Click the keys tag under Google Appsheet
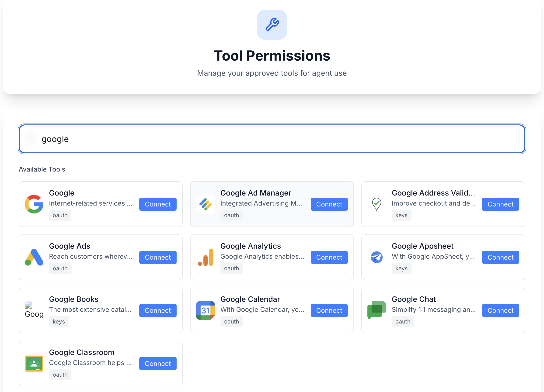Screen dimensions: 544x392 (401, 268)
